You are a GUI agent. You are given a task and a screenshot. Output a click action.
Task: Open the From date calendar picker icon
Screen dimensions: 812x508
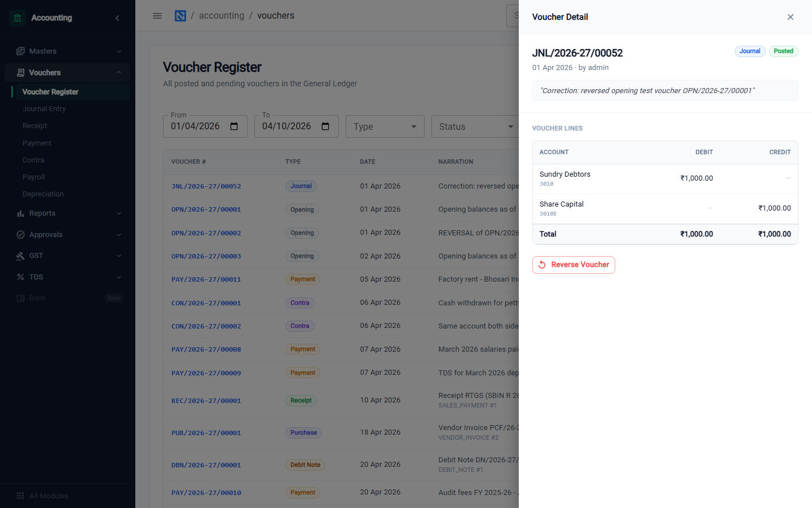234,126
